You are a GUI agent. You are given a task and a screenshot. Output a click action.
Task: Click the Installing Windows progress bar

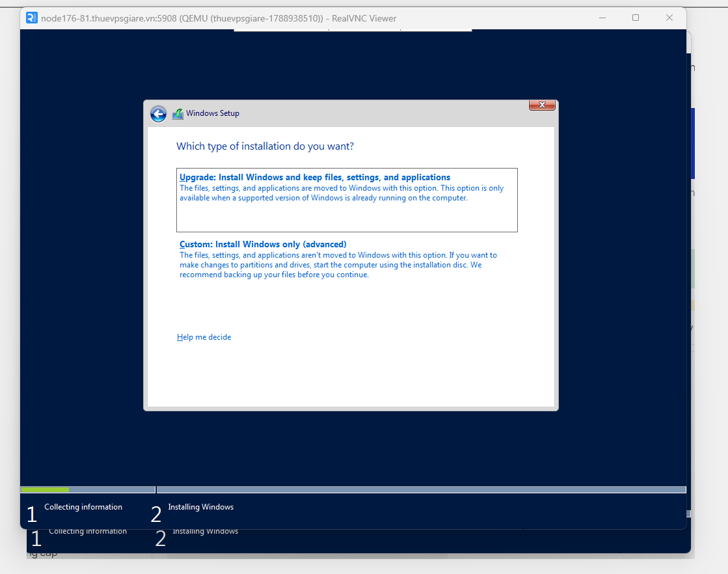422,489
